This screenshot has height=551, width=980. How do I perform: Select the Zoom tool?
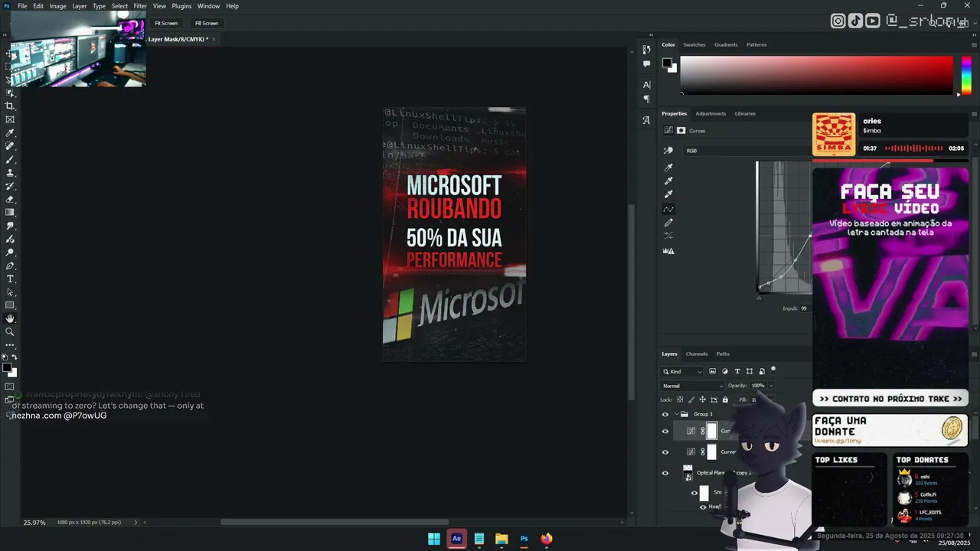(10, 332)
